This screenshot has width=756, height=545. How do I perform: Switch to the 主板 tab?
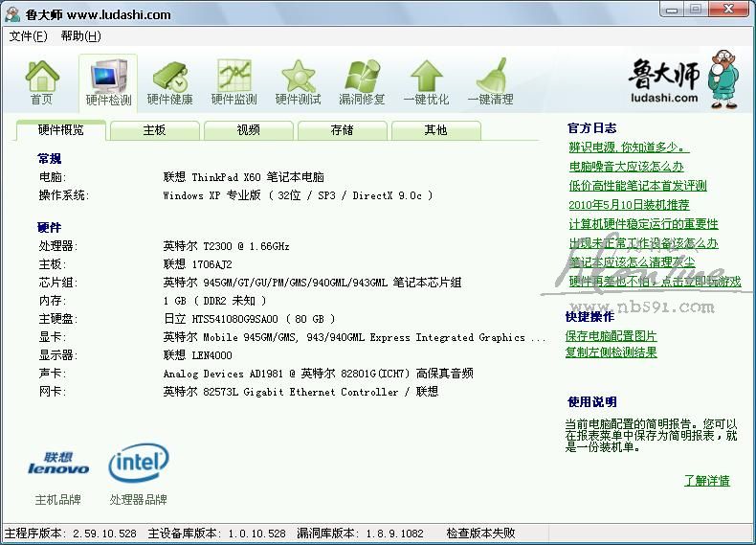pyautogui.click(x=154, y=129)
